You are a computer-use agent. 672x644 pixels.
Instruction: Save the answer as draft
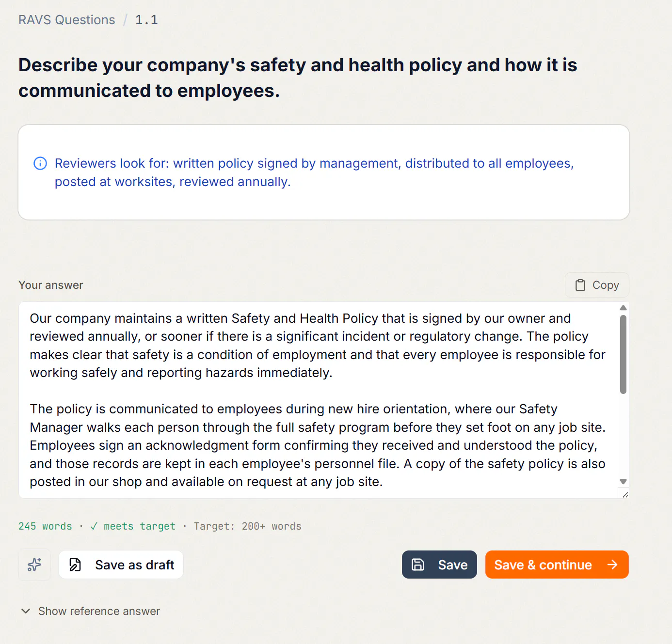[121, 565]
